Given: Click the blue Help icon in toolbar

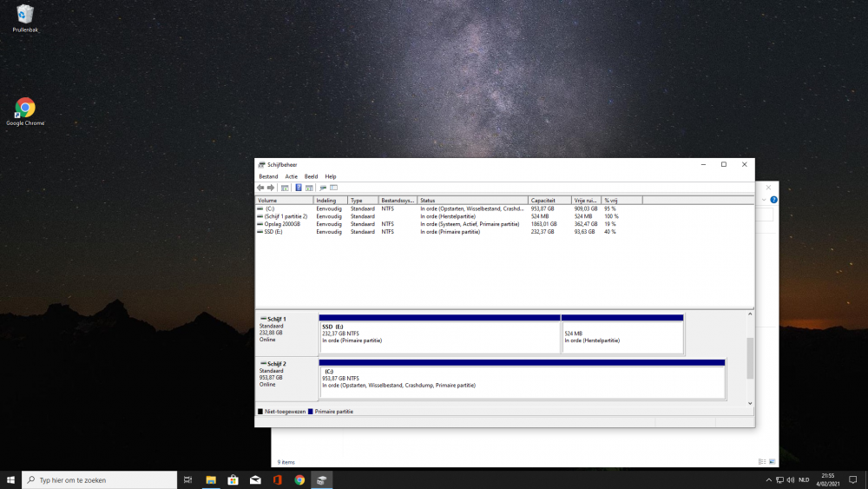Looking at the screenshot, I should (x=298, y=188).
